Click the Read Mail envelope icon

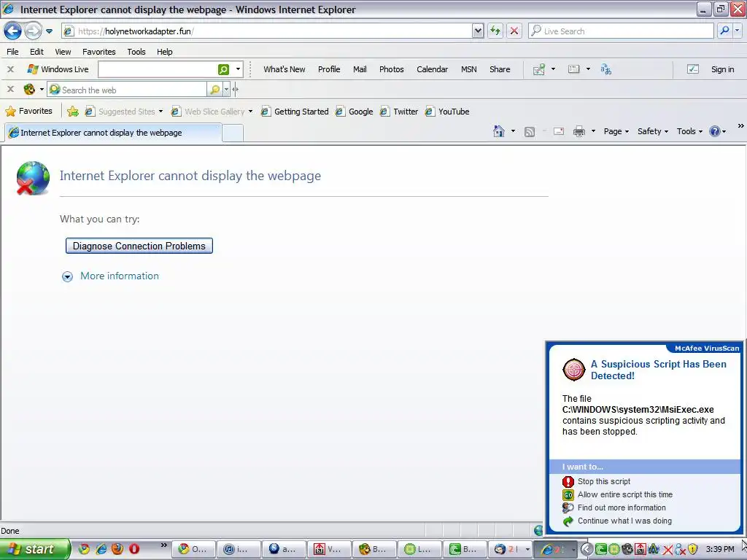click(559, 131)
